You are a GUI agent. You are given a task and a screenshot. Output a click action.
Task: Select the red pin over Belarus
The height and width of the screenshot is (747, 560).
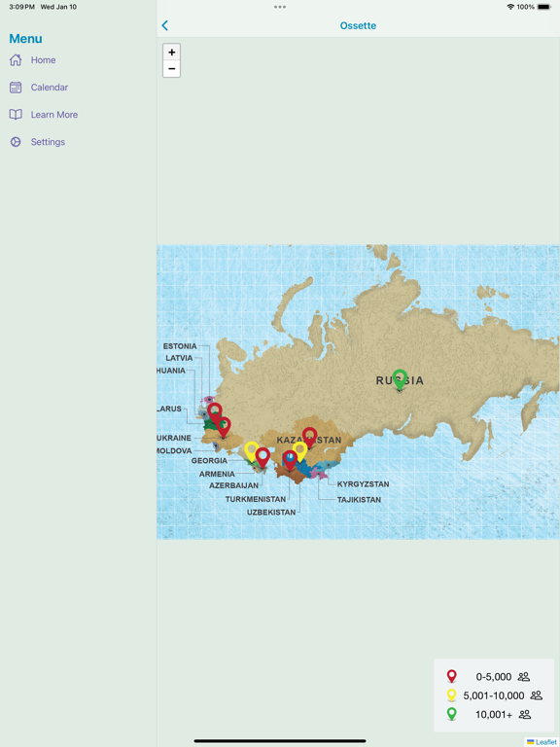215,412
